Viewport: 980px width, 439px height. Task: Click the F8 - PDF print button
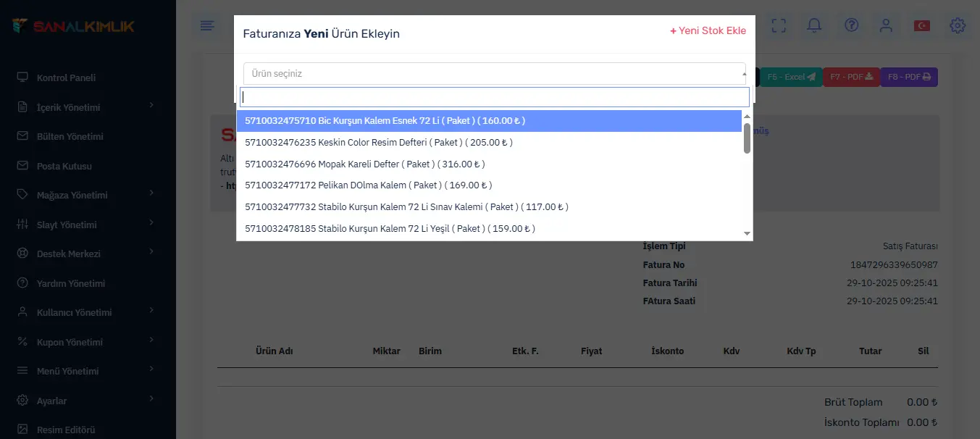(908, 77)
